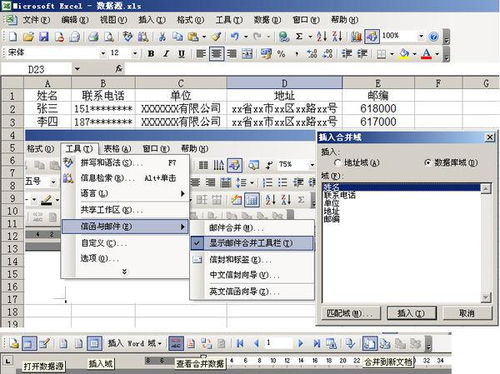Click the Next Record arrow icon
Image resolution: width=500 pixels, height=374 pixels.
pyautogui.click(x=300, y=343)
